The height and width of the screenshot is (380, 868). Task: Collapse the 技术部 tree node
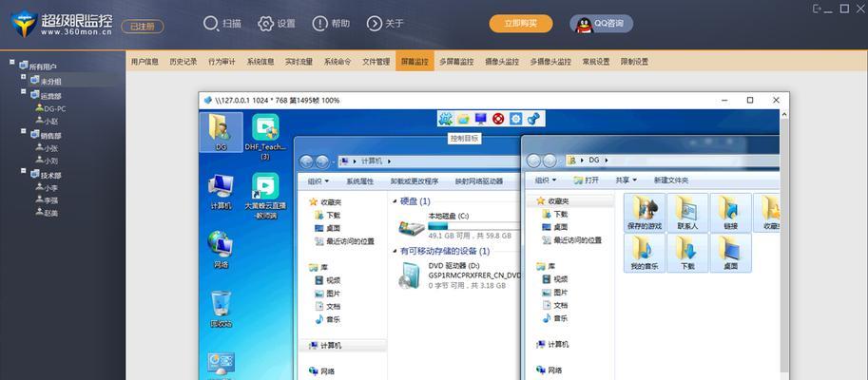[23, 171]
